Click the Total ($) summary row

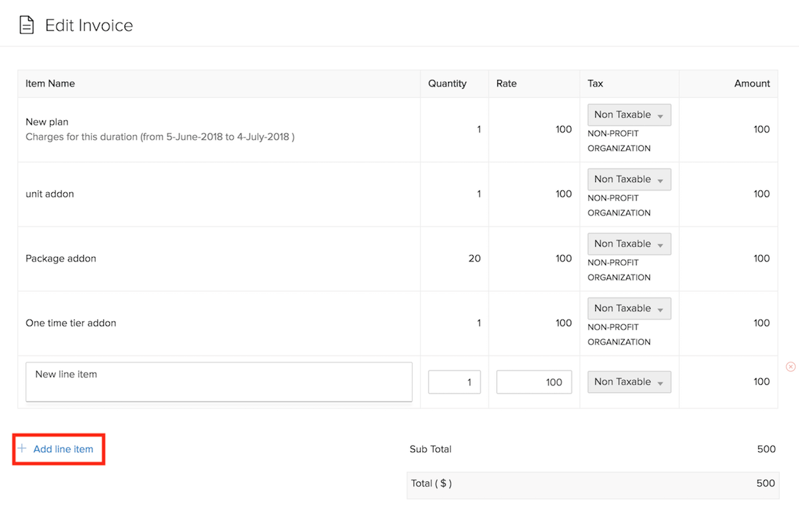click(593, 484)
